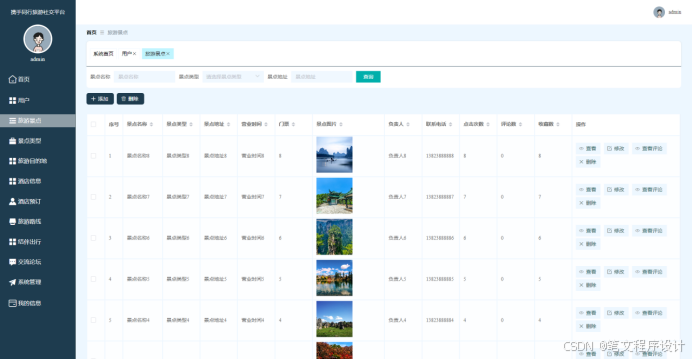Click 修改 for the 负责人4 row
Viewport: 693px width, 360px height.
click(616, 313)
